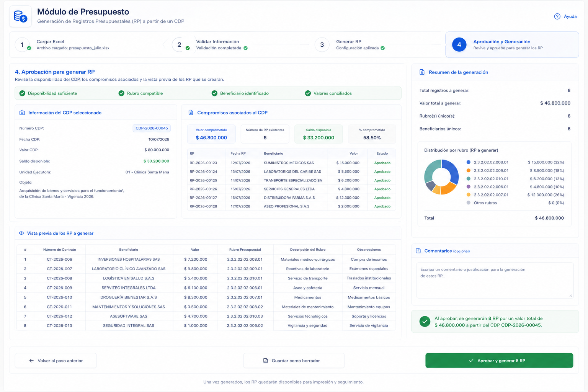Click the Resumen de la generación document icon
Screen dimensions: 588x392
tap(422, 72)
